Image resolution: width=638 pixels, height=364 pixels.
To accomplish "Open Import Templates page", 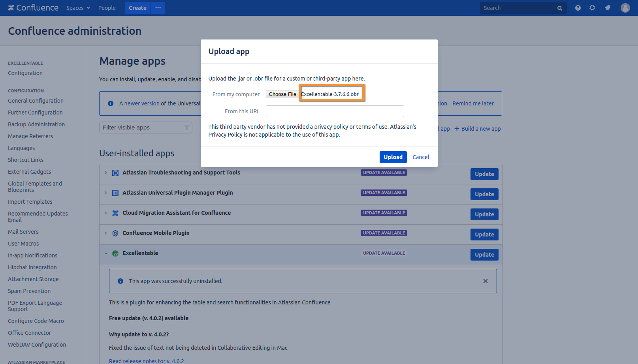I will [30, 202].
